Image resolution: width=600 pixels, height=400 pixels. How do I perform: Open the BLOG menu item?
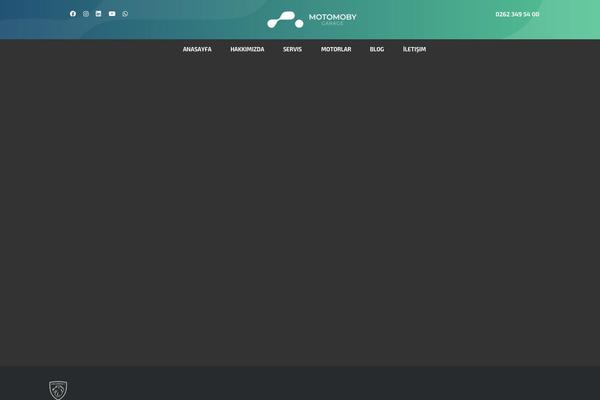(x=377, y=49)
